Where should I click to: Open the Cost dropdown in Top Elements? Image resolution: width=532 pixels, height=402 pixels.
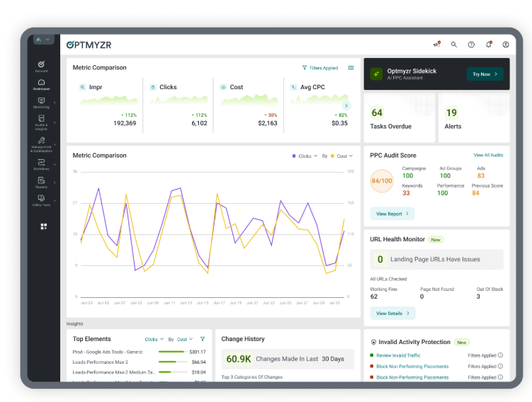pyautogui.click(x=185, y=339)
